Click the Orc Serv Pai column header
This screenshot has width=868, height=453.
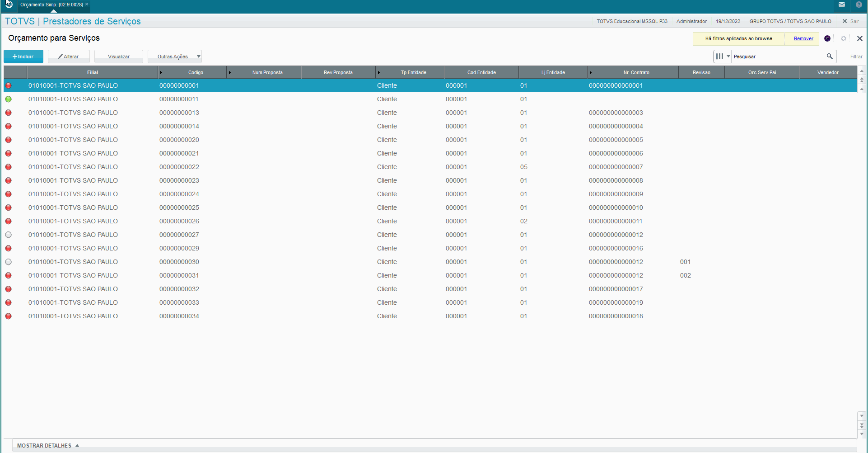(x=762, y=72)
